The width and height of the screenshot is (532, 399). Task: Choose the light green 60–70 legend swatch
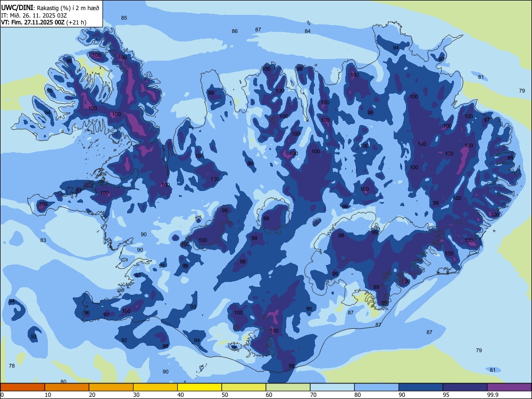[x=288, y=387]
